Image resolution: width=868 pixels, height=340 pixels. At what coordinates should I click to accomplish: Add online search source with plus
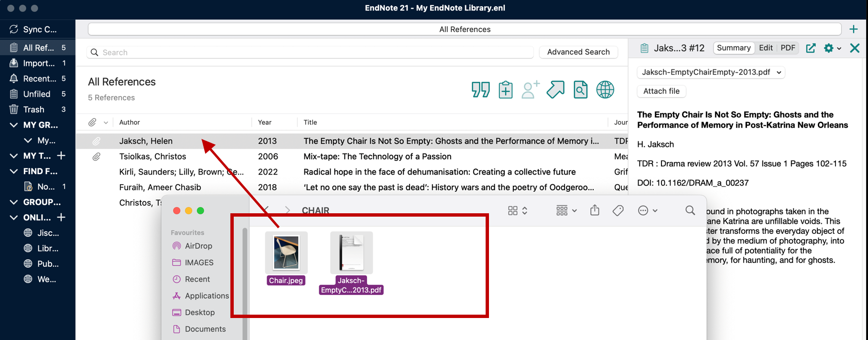[61, 218]
